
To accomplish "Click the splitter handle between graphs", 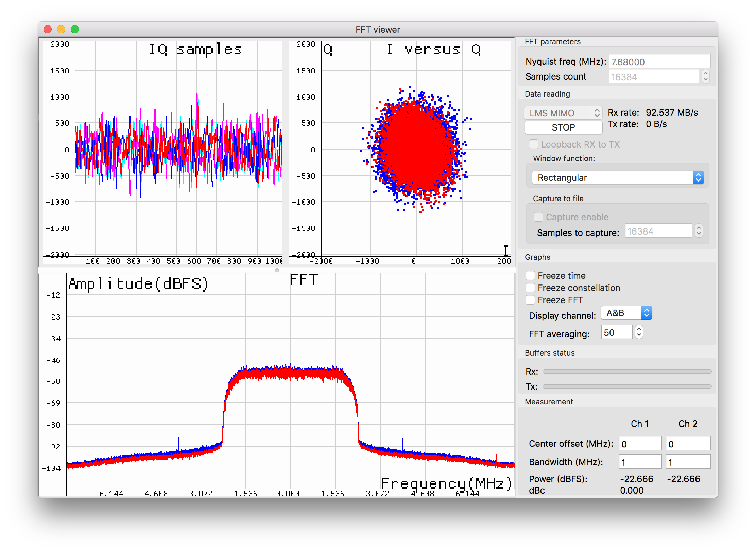I will pyautogui.click(x=277, y=270).
